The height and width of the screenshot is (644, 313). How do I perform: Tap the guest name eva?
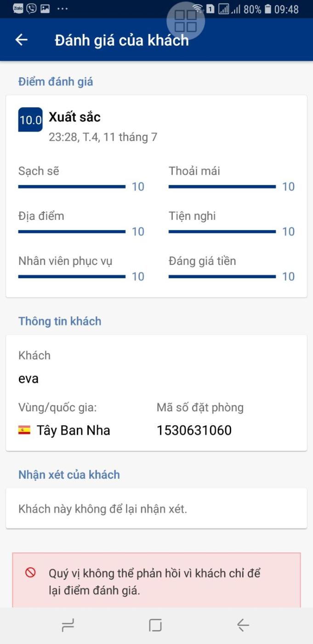click(28, 379)
